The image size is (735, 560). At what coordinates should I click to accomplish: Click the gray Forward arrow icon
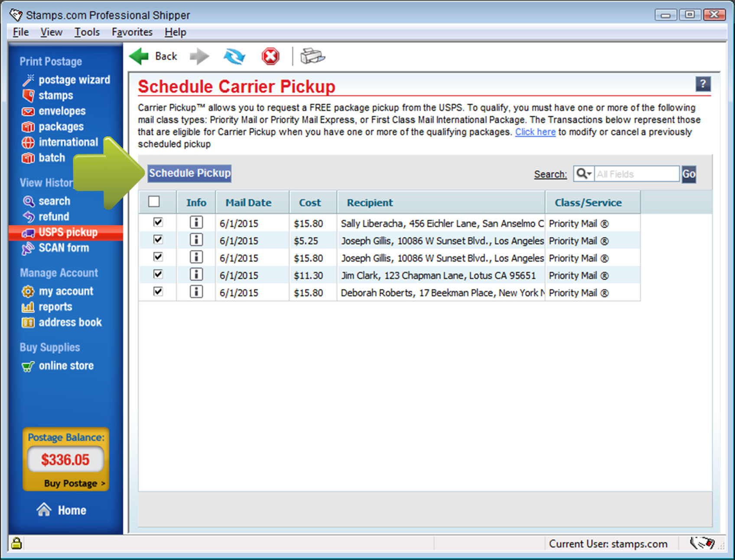click(x=199, y=56)
